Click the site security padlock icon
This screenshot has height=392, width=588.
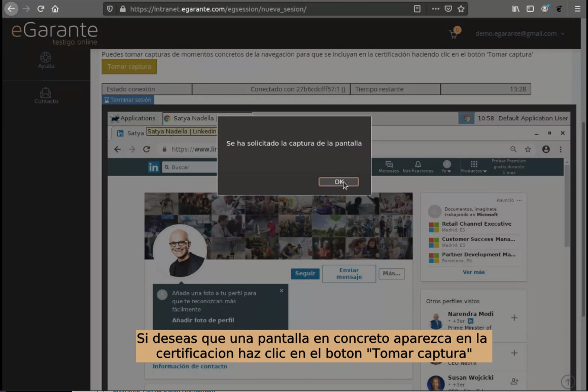[x=123, y=9]
